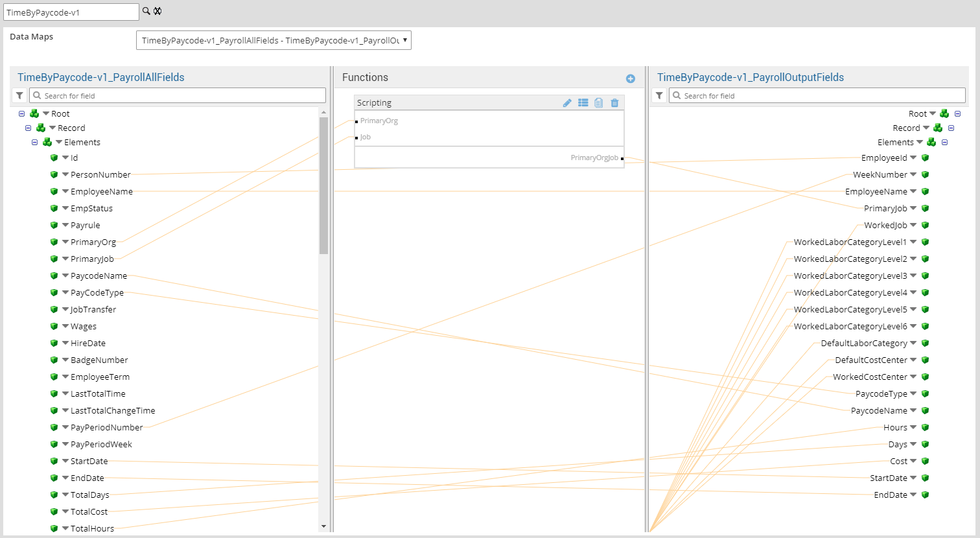980x538 pixels.
Task: Click the left panel vertical scrollbar down arrow
Action: (324, 526)
